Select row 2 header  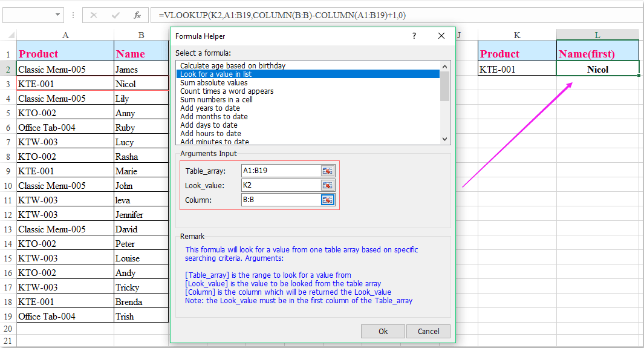point(8,69)
